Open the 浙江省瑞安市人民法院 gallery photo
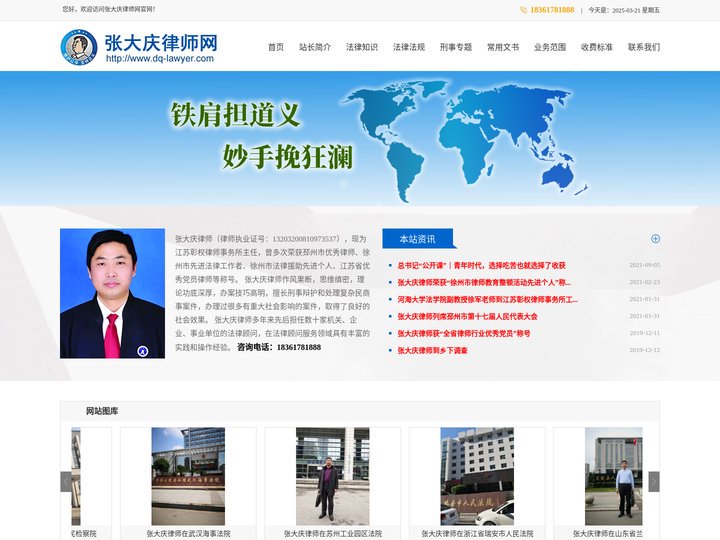This screenshot has width=720, height=540. point(477,476)
